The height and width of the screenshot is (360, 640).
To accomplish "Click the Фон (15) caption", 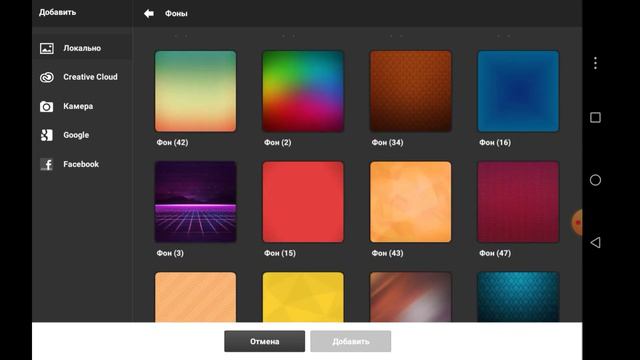I will (x=280, y=253).
